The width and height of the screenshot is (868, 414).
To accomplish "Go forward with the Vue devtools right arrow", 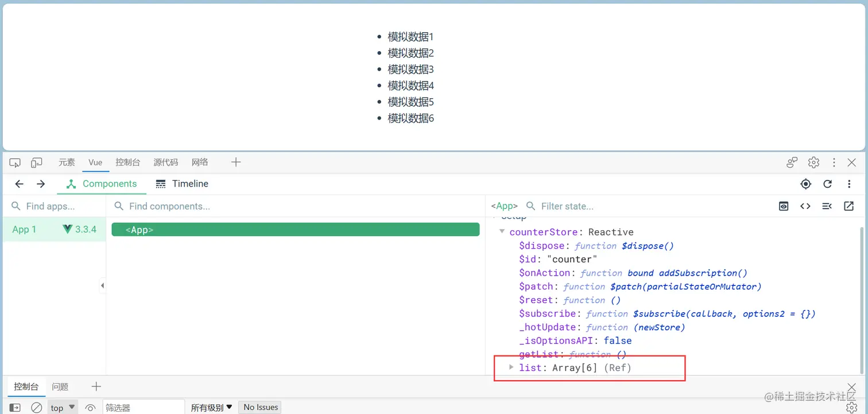I will (41, 184).
